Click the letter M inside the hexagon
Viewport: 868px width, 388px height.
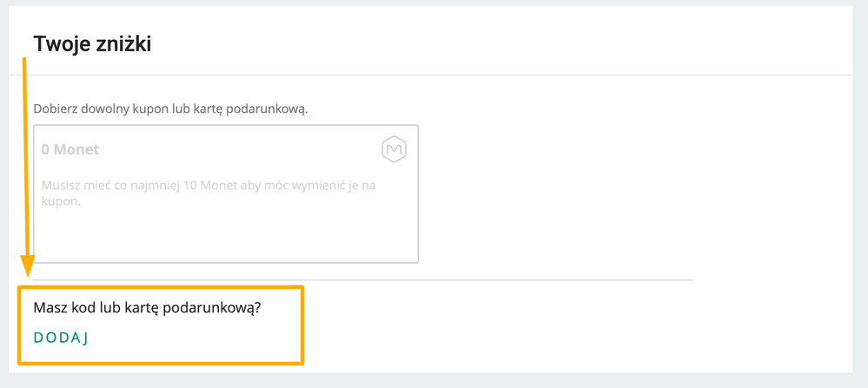(x=394, y=150)
